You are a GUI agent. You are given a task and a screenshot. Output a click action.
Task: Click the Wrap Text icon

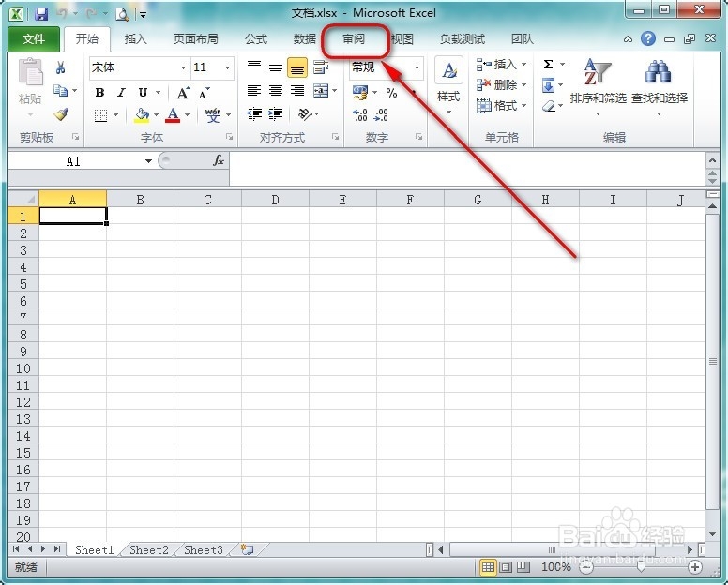coord(321,67)
